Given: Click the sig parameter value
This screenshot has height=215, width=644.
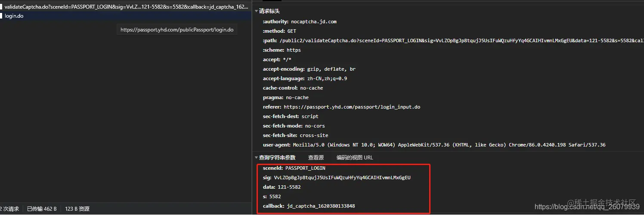Looking at the screenshot, I should point(342,178).
